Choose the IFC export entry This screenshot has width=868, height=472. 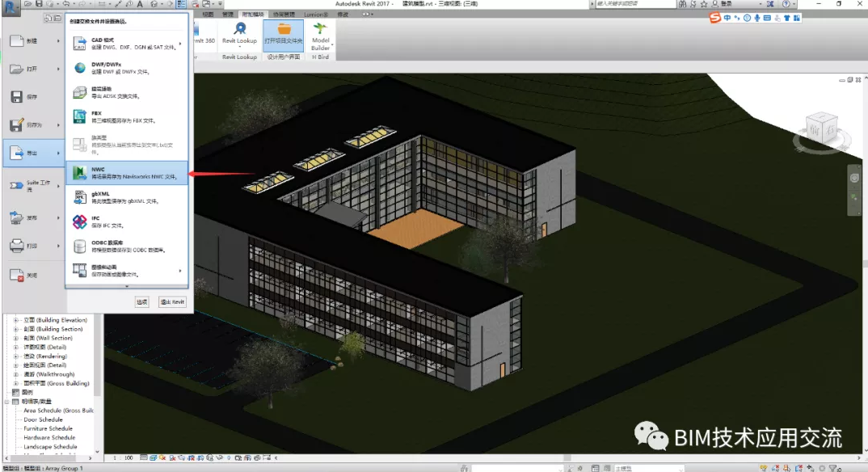tap(127, 222)
